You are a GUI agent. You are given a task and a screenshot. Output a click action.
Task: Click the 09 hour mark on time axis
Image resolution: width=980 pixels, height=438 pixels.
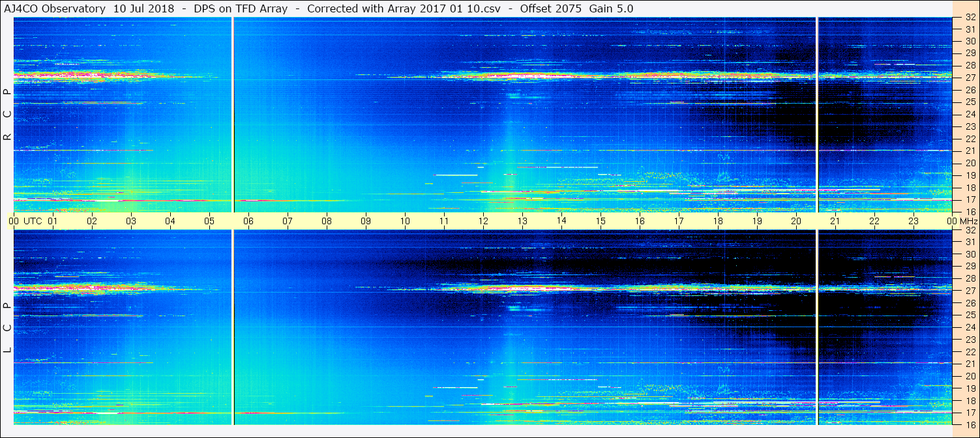click(x=366, y=221)
